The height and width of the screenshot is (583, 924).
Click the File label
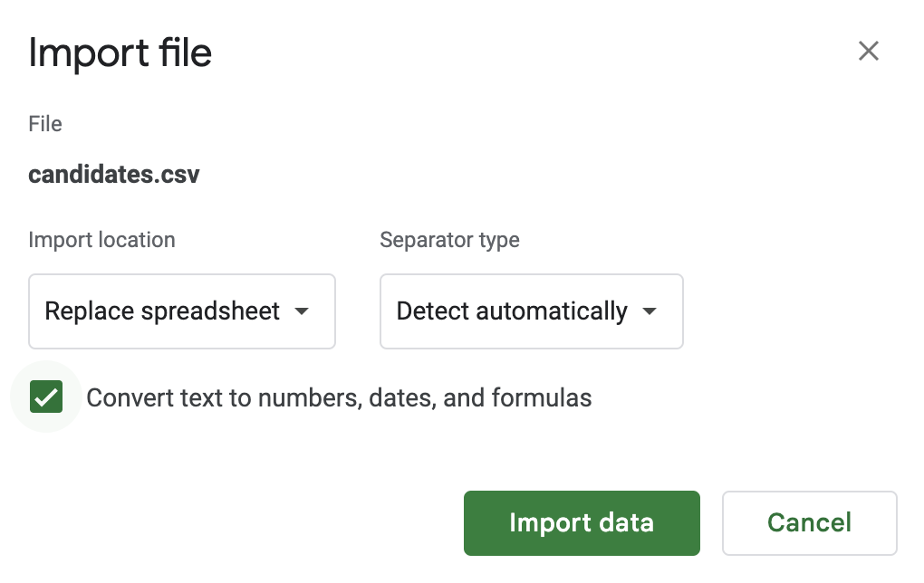point(45,124)
